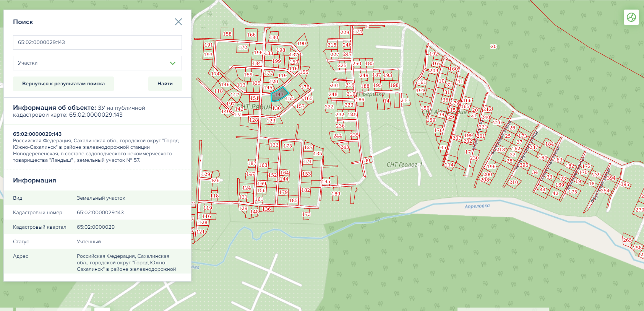This screenshot has width=644, height=311.
Task: Click the СНТ Геолог-1 map label
Action: point(404,164)
